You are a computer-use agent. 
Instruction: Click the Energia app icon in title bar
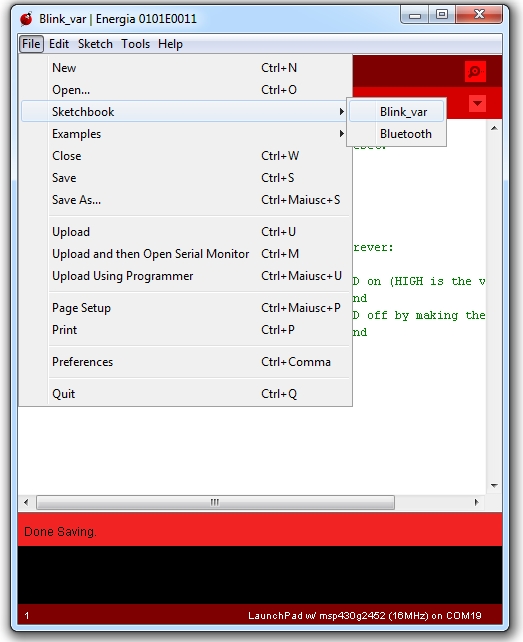(x=27, y=19)
